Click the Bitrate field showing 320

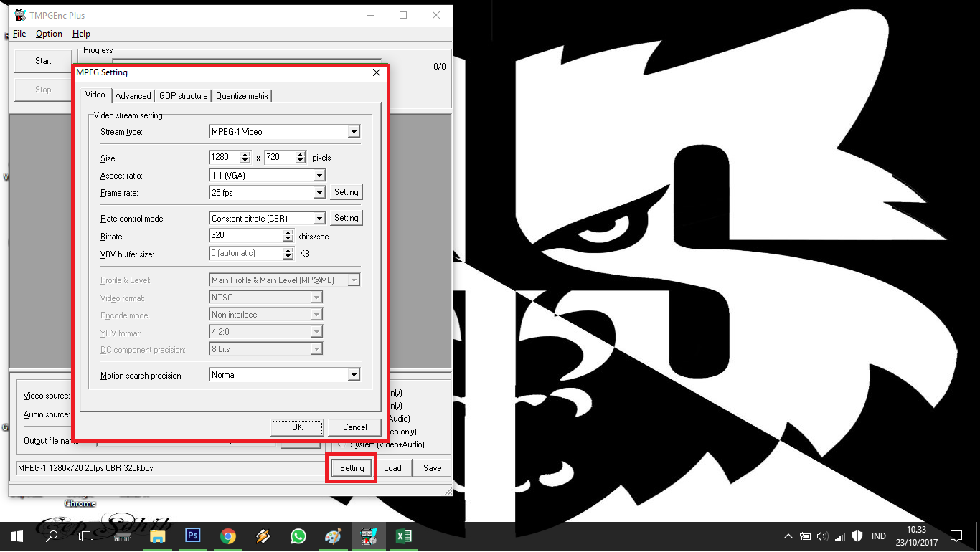coord(245,235)
